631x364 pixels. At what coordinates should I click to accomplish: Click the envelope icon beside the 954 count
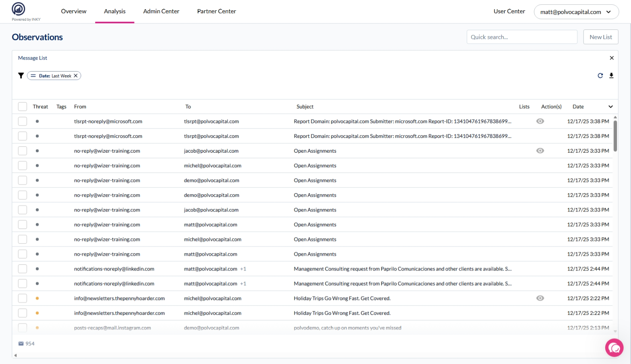[x=21, y=344]
